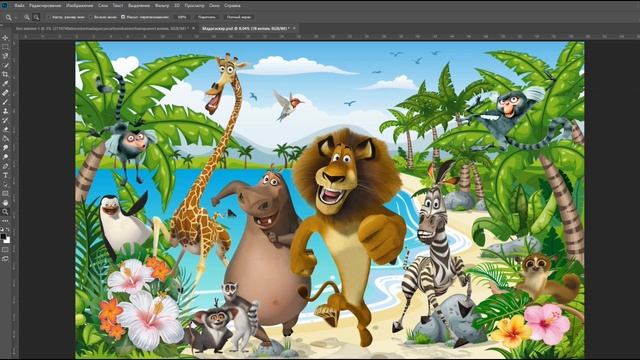
Task: Select the Gradient fill tool
Action: (5, 139)
